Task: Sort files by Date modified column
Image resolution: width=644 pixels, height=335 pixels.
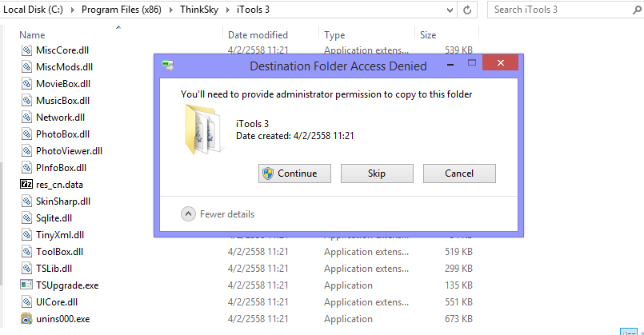Action: point(258,35)
